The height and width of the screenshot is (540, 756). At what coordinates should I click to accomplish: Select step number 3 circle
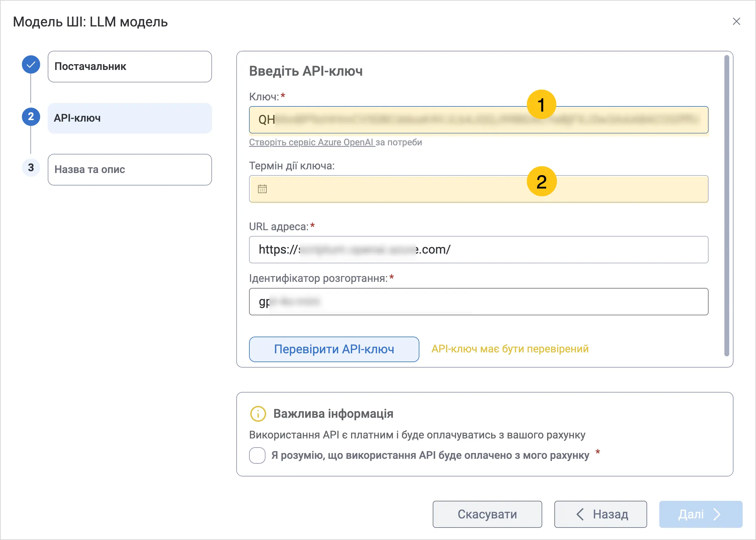31,168
